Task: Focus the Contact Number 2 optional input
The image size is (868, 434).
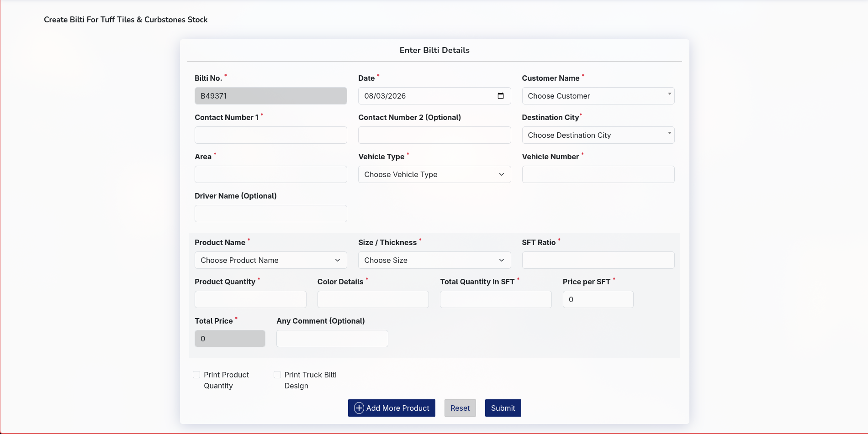Action: point(434,135)
